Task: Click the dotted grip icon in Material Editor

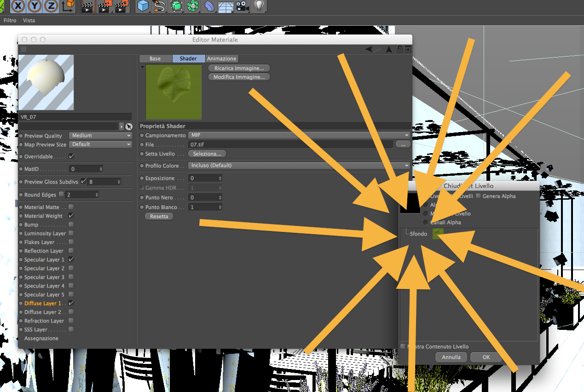Action: click(23, 49)
